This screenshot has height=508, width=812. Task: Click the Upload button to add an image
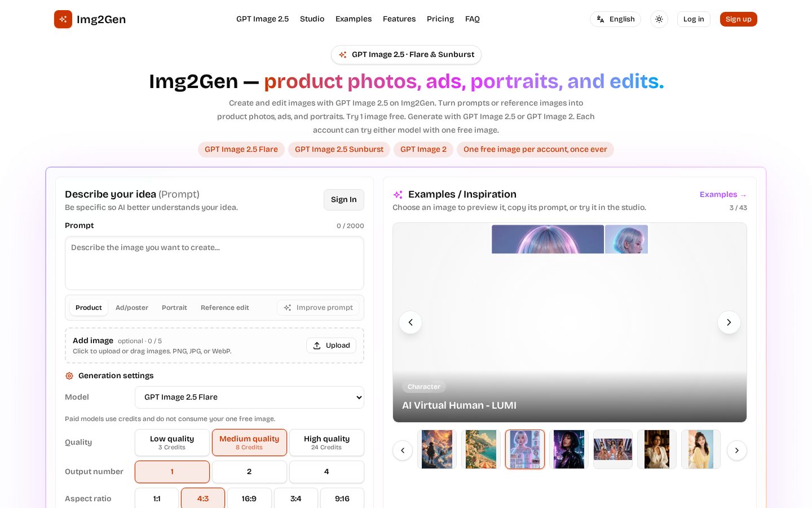pos(332,345)
